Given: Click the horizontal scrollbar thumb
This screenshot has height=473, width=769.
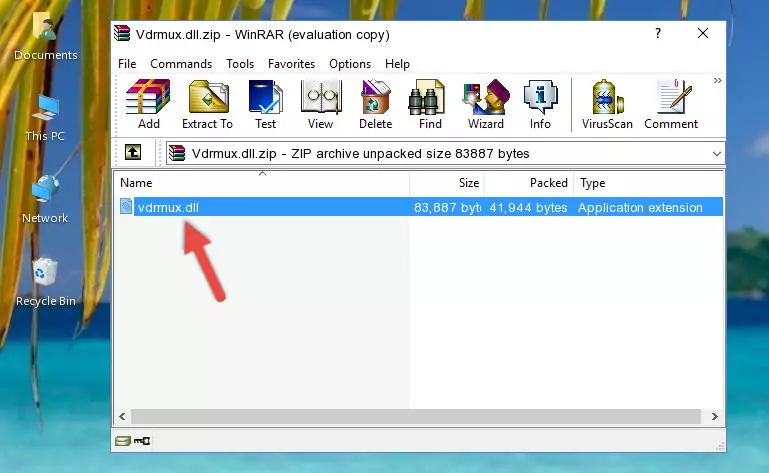Looking at the screenshot, I should point(415,416).
